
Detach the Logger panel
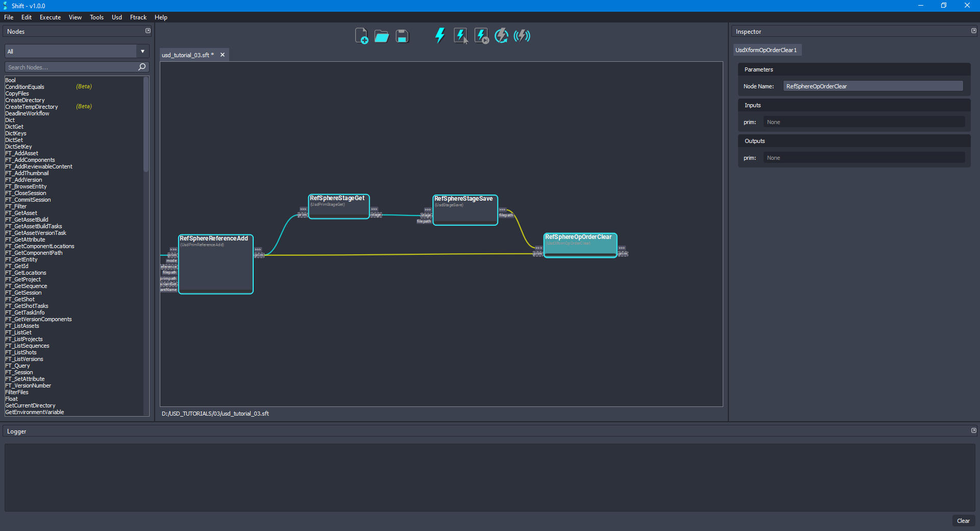pyautogui.click(x=973, y=430)
